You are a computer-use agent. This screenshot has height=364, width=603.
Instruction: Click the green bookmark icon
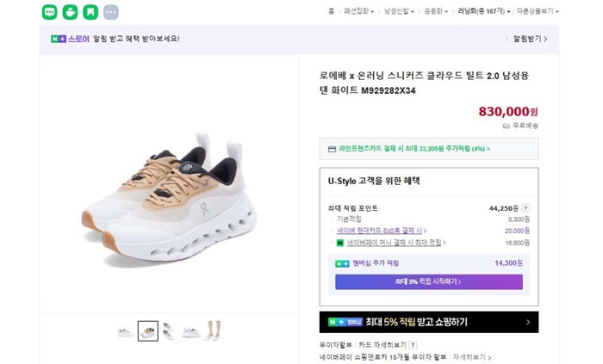[90, 12]
